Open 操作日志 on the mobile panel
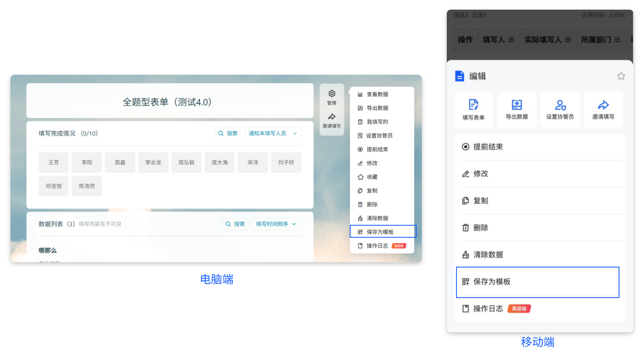The width and height of the screenshot is (644, 362). tap(488, 309)
